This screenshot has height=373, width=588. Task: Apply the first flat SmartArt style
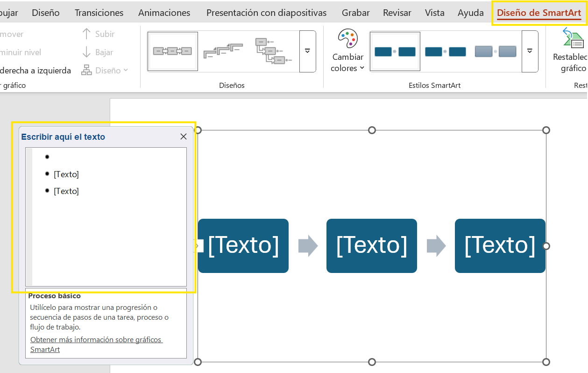point(395,51)
